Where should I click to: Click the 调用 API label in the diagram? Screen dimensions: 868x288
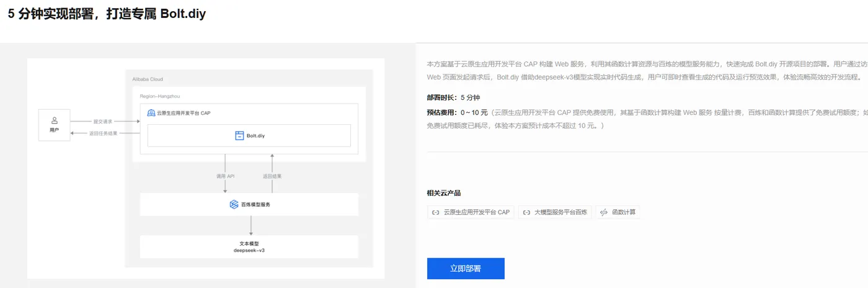coord(225,176)
